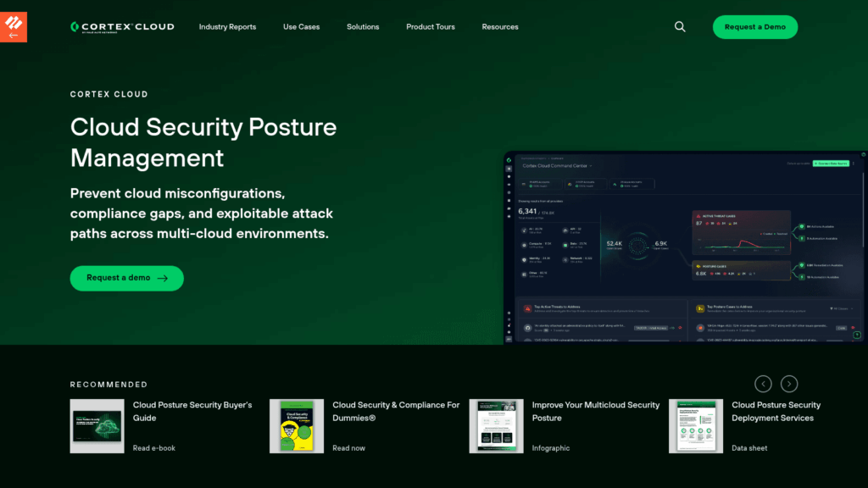The image size is (868, 488).
Task: Click Data sheet label
Action: tap(749, 448)
